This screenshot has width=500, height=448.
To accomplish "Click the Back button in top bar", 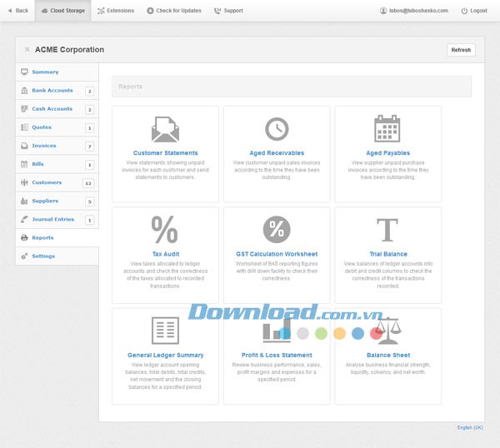I will coord(17,11).
